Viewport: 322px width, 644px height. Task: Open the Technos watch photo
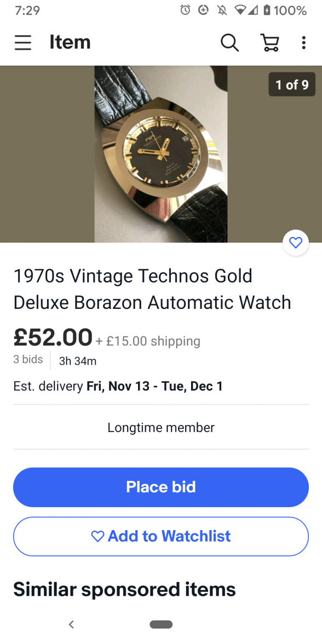(x=161, y=154)
